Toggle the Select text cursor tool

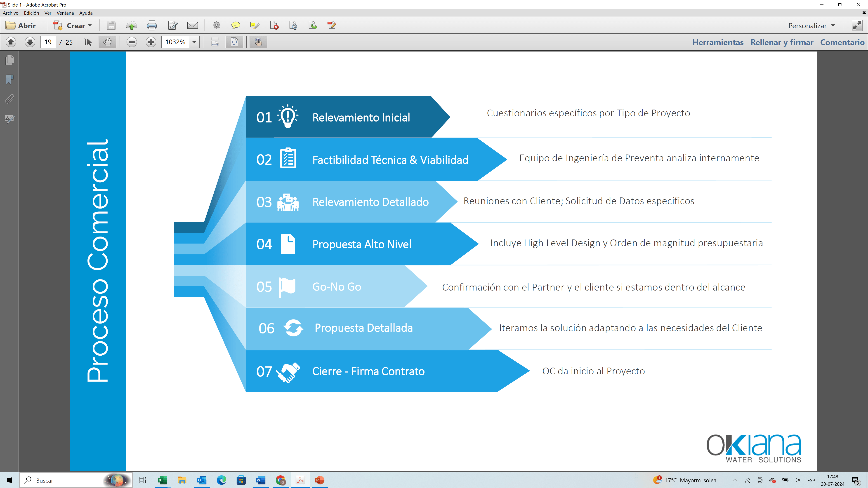click(x=88, y=42)
